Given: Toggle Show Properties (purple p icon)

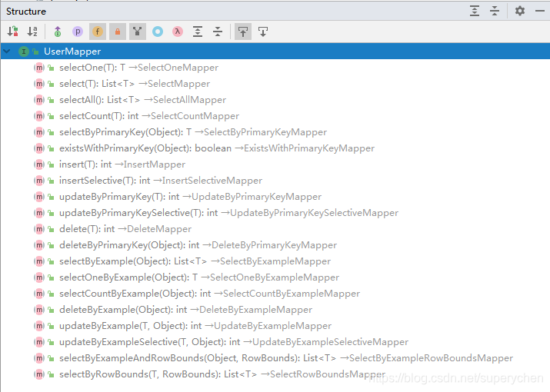Looking at the screenshot, I should point(78,32).
